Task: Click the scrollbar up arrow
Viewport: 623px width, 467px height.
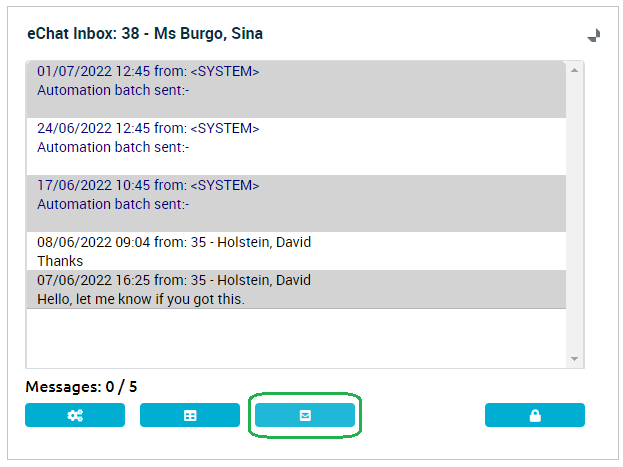Action: (574, 71)
